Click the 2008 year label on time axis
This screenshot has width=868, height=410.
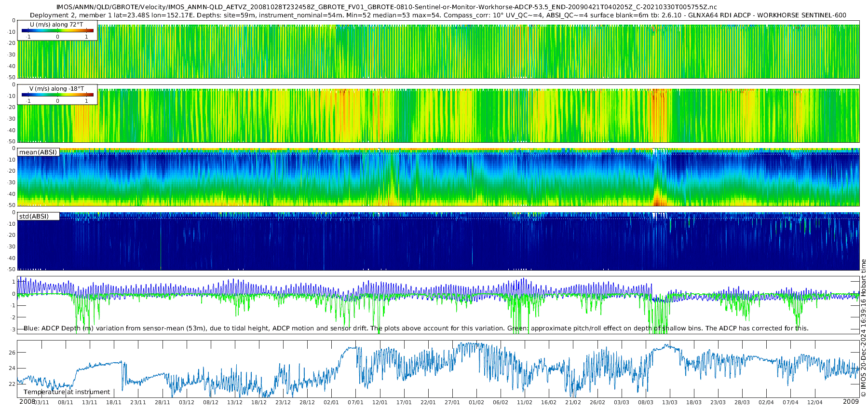coord(27,402)
